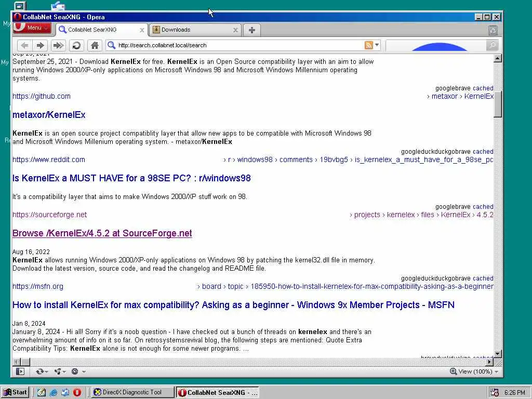The width and height of the screenshot is (532, 399).
Task: Open the closed tabs trash icon
Action: tap(493, 30)
